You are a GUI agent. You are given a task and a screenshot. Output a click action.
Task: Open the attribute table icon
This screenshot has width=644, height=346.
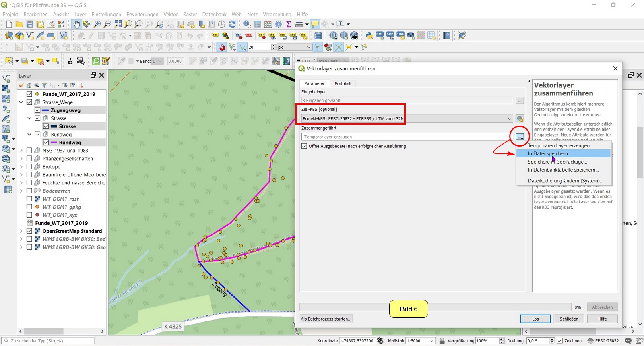[257, 24]
